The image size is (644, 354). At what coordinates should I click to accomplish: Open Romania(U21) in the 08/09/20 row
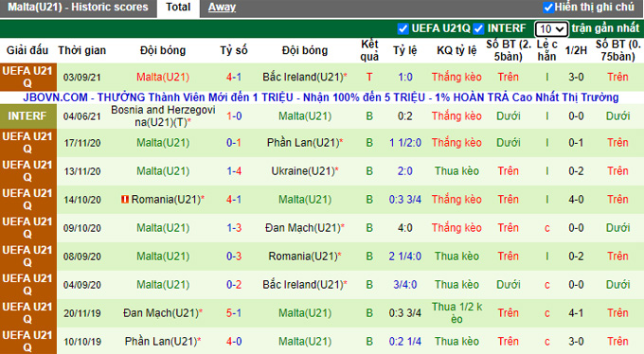pos(303,257)
